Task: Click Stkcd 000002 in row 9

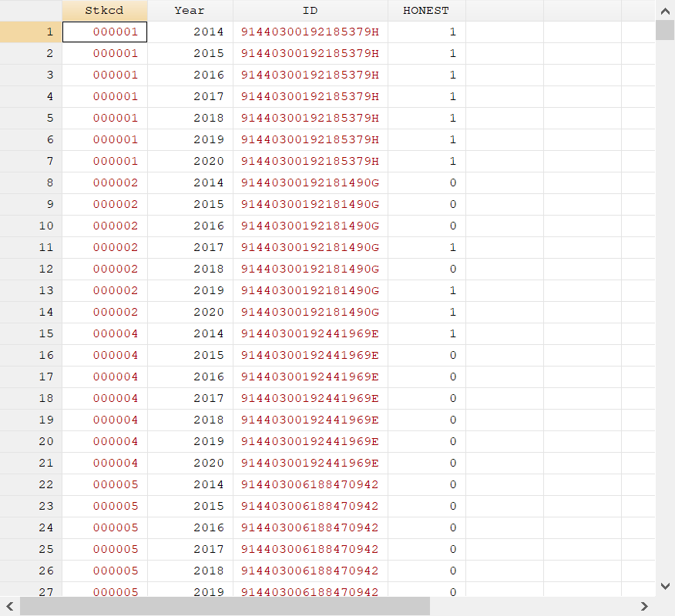Action: tap(105, 204)
